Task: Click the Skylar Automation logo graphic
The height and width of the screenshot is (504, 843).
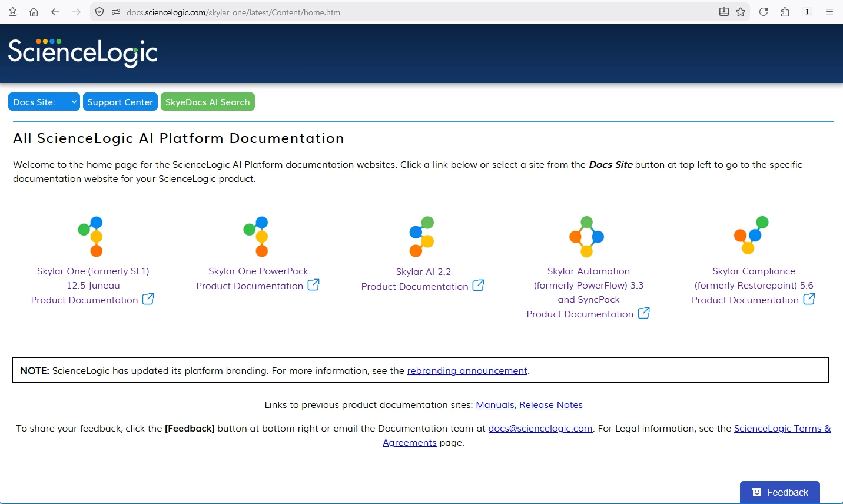Action: point(586,236)
